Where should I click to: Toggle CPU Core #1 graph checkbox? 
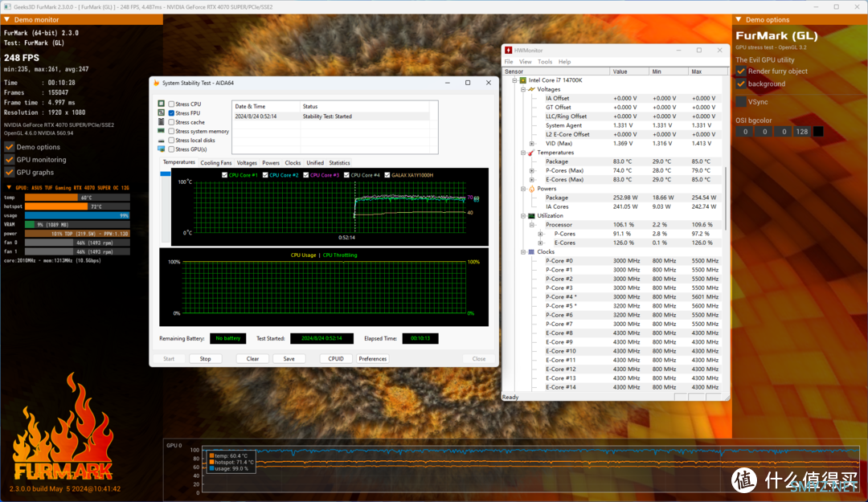point(225,175)
